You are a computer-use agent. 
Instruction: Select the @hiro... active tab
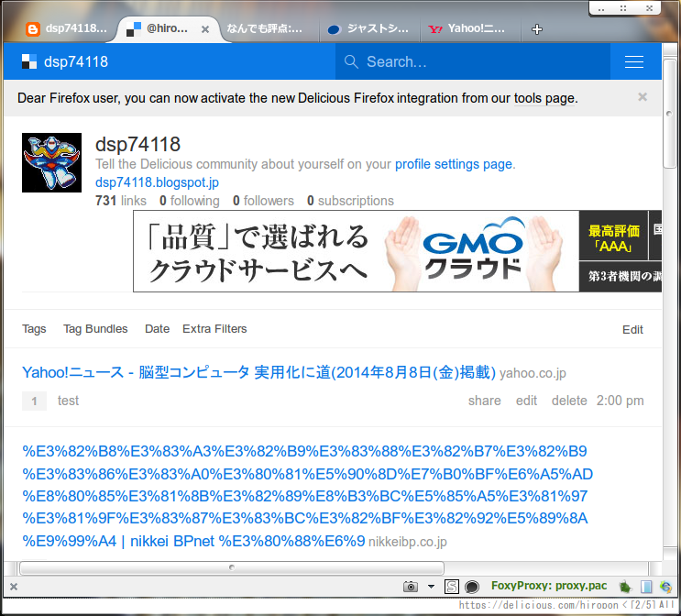(167, 28)
